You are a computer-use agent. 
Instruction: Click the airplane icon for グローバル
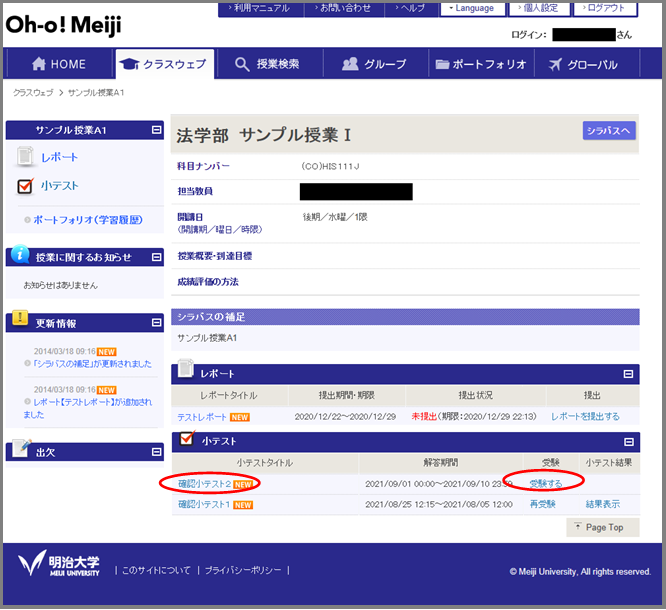tap(555, 64)
